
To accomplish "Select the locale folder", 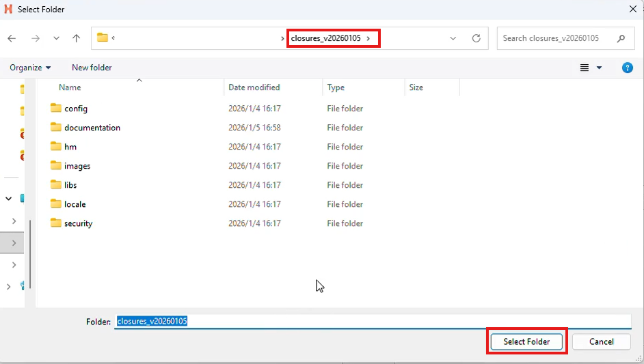I will (x=75, y=204).
